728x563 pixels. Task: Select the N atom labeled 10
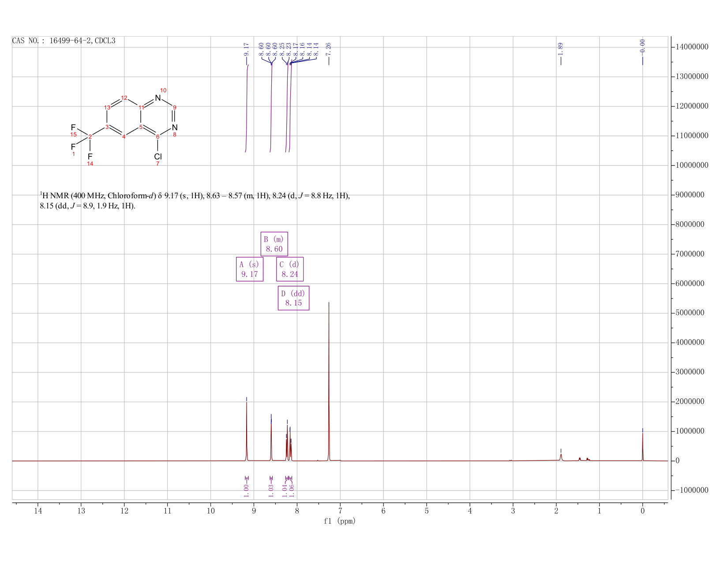(x=158, y=98)
